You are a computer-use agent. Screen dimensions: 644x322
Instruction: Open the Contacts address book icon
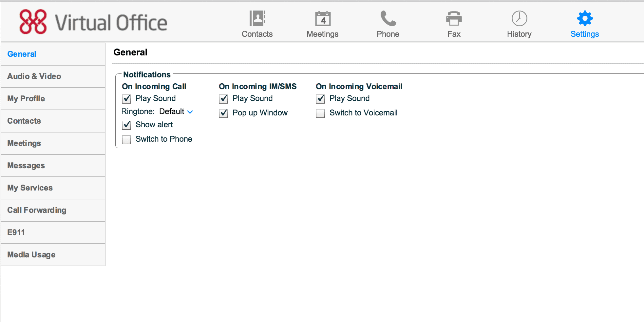(257, 18)
